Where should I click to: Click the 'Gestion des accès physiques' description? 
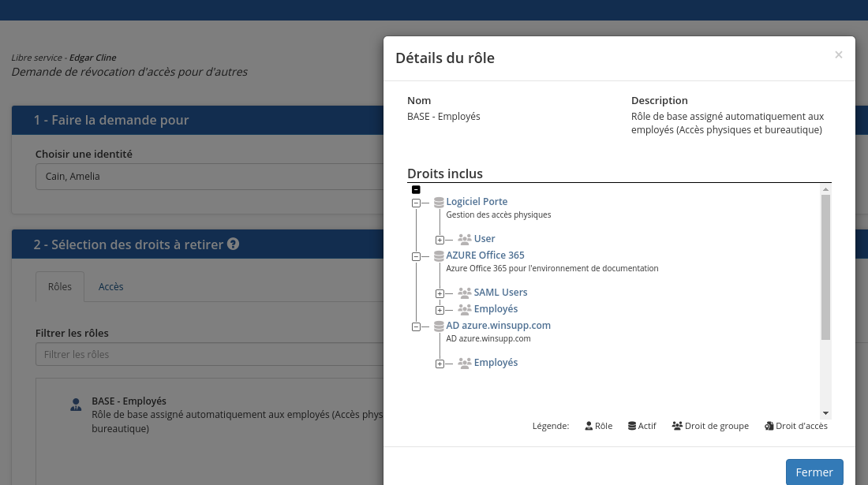point(498,215)
